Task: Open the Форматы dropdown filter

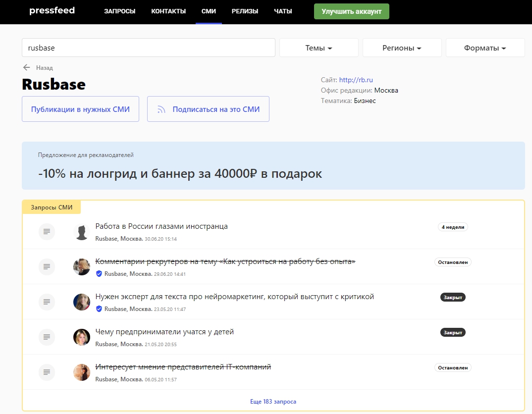Action: pos(485,48)
